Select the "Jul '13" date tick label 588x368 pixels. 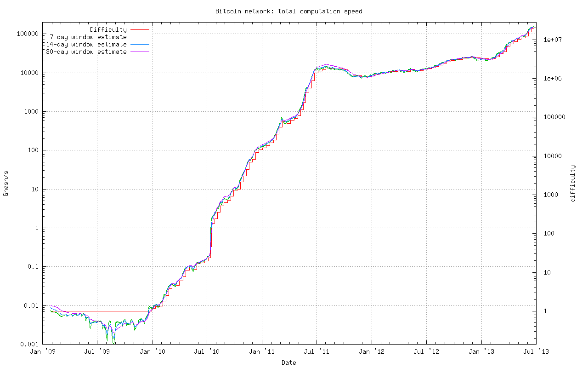click(x=537, y=352)
